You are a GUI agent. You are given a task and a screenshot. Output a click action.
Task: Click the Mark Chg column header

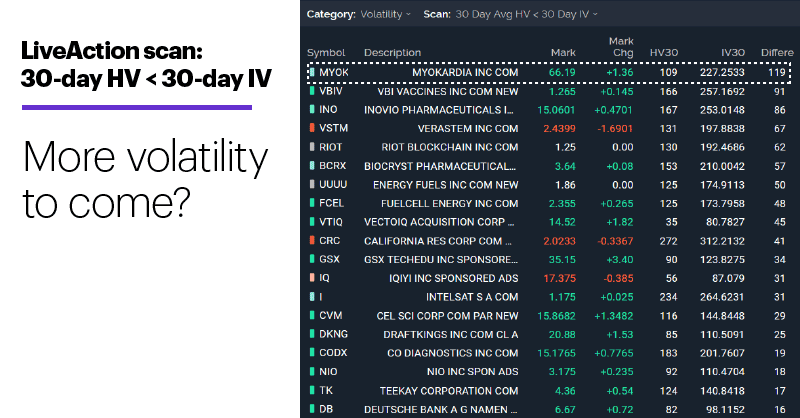click(621, 47)
